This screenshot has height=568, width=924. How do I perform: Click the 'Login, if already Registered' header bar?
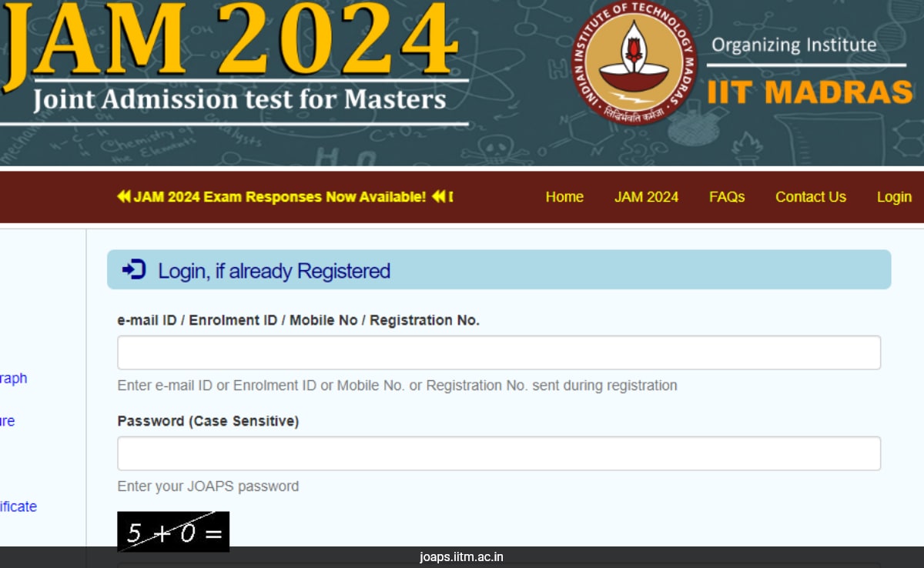coord(499,269)
